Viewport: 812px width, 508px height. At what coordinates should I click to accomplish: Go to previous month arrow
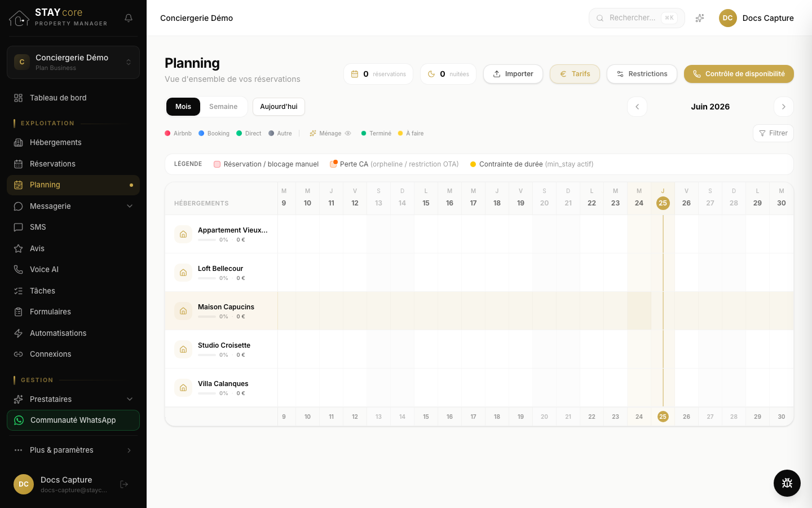(637, 107)
